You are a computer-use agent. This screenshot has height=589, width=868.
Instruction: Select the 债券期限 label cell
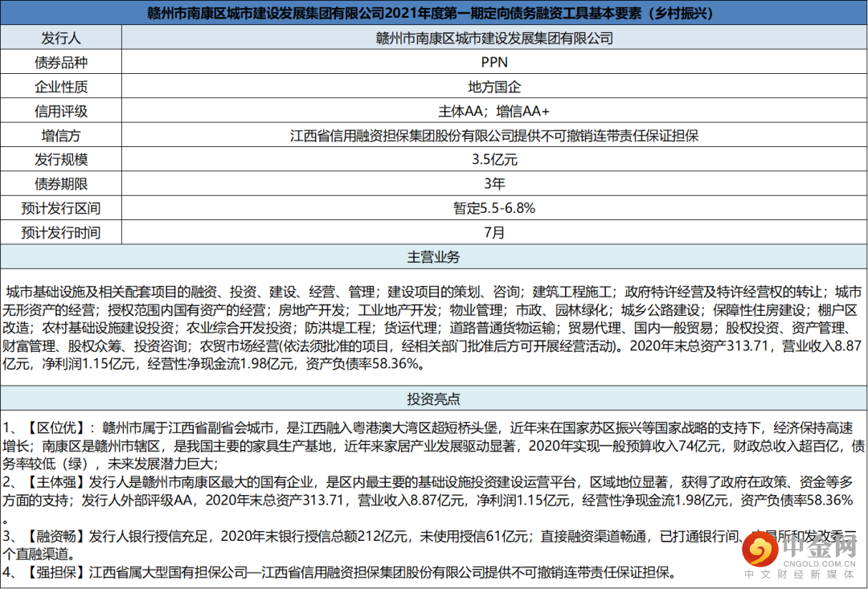(x=61, y=183)
